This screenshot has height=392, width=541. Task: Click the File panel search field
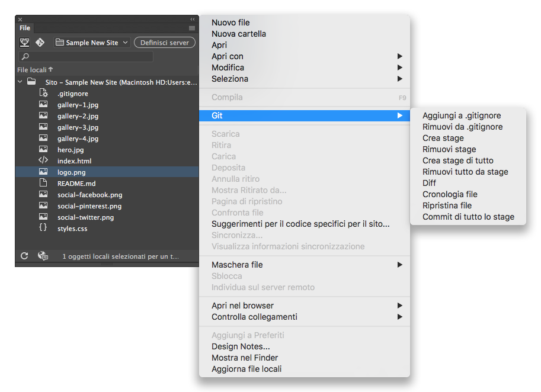[x=86, y=57]
